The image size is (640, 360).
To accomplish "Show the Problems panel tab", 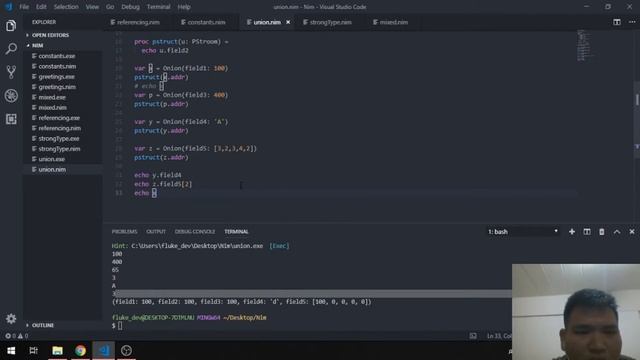I will click(124, 231).
